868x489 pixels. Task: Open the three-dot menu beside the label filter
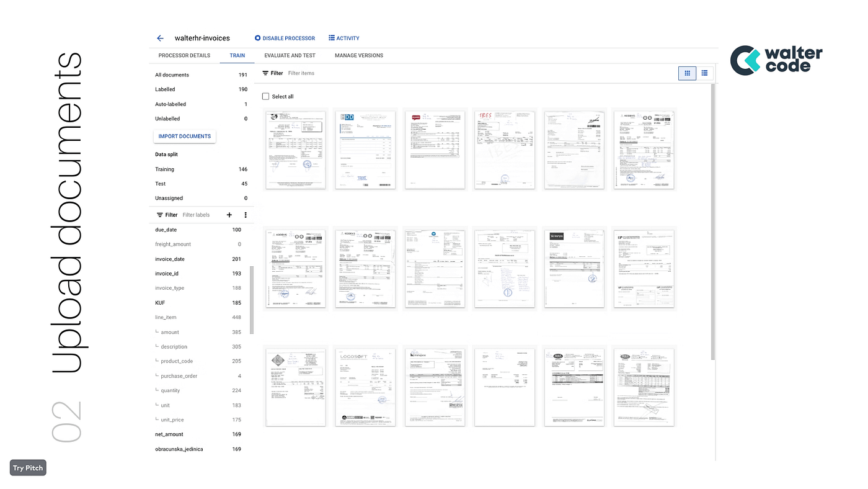[x=245, y=214]
